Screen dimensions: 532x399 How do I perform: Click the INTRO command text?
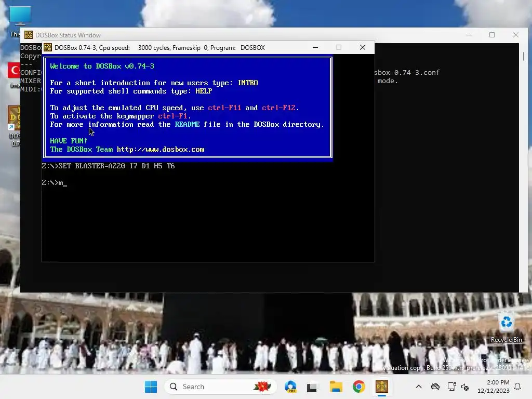[x=248, y=83]
